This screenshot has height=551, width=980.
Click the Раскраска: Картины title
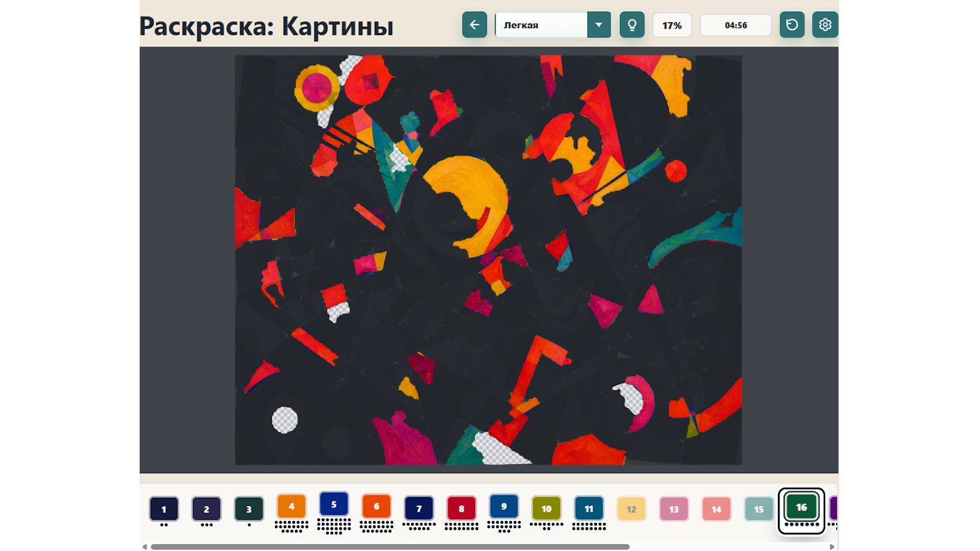pos(266,26)
